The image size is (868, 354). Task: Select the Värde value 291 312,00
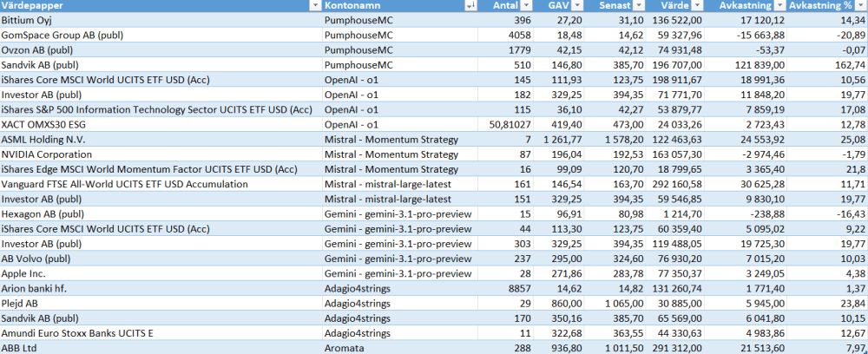tap(675, 348)
